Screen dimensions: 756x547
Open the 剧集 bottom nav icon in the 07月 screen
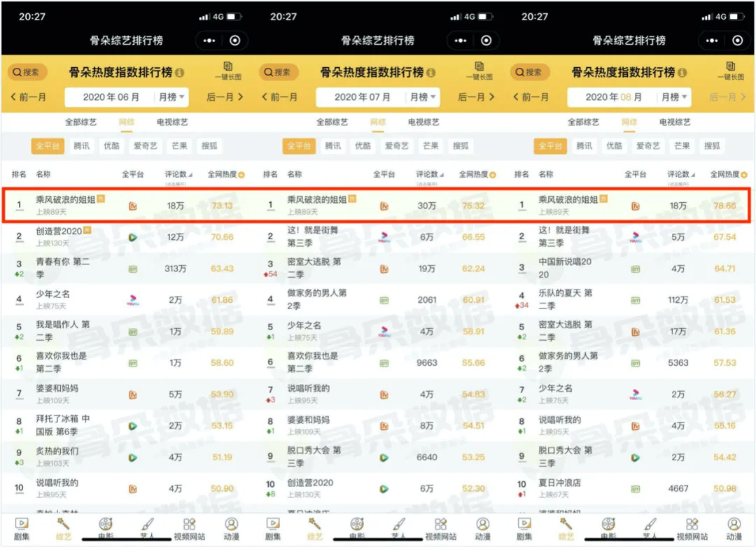pos(273,529)
